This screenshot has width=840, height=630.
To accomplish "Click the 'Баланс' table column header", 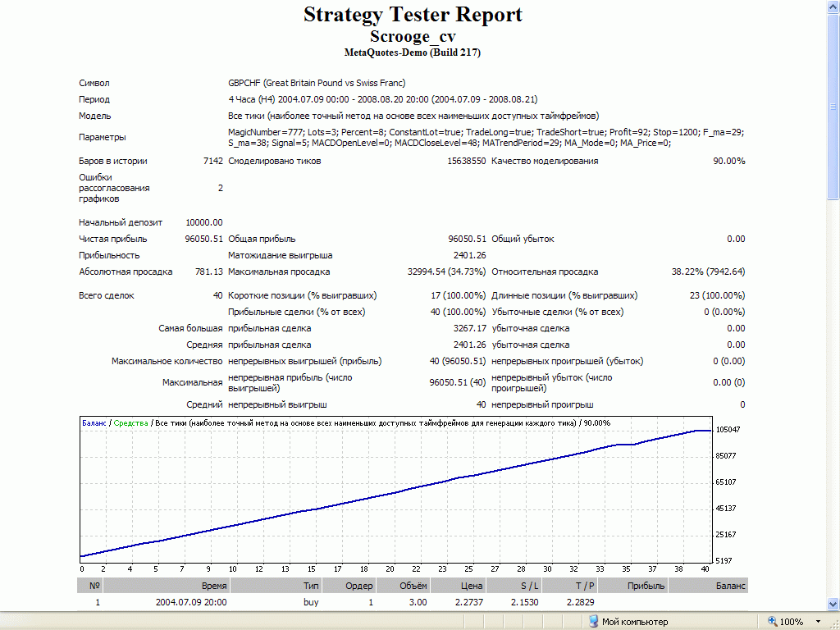I will [x=730, y=586].
